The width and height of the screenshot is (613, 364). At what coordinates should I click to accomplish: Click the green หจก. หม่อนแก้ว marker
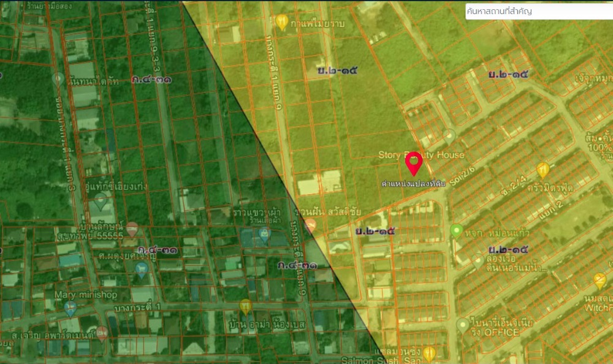pyautogui.click(x=456, y=231)
